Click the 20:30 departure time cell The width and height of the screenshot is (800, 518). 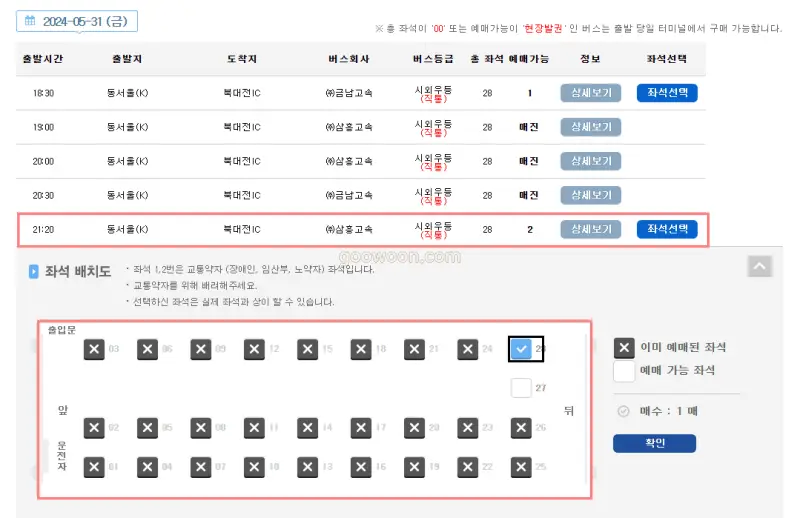[43, 196]
